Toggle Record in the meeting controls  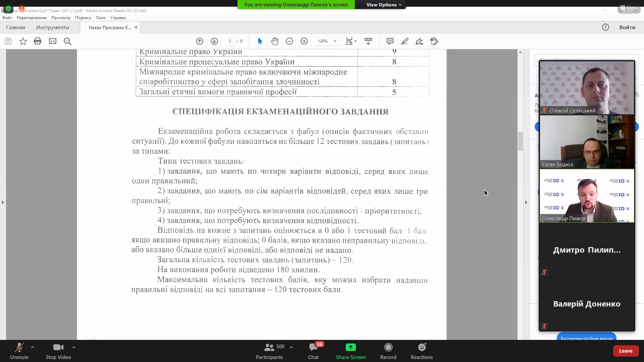(x=388, y=351)
